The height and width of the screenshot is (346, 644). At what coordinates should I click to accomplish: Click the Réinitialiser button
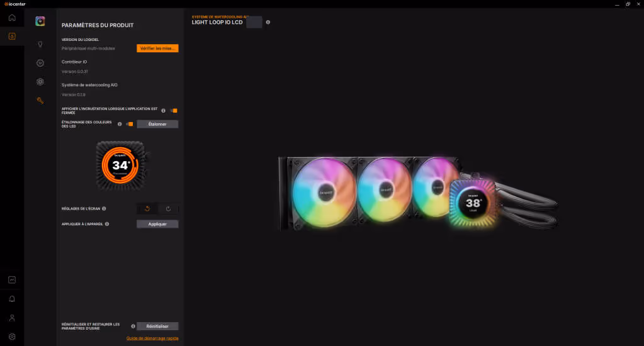point(157,326)
